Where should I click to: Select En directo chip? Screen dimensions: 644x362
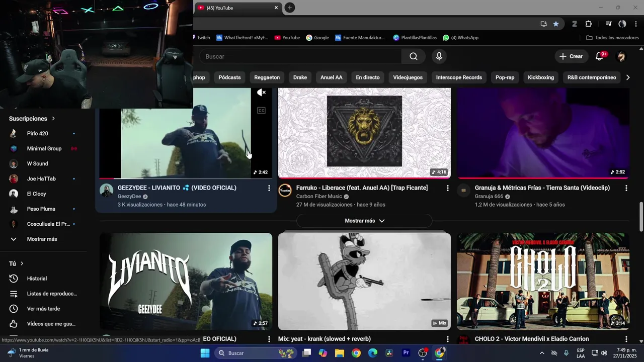point(368,77)
